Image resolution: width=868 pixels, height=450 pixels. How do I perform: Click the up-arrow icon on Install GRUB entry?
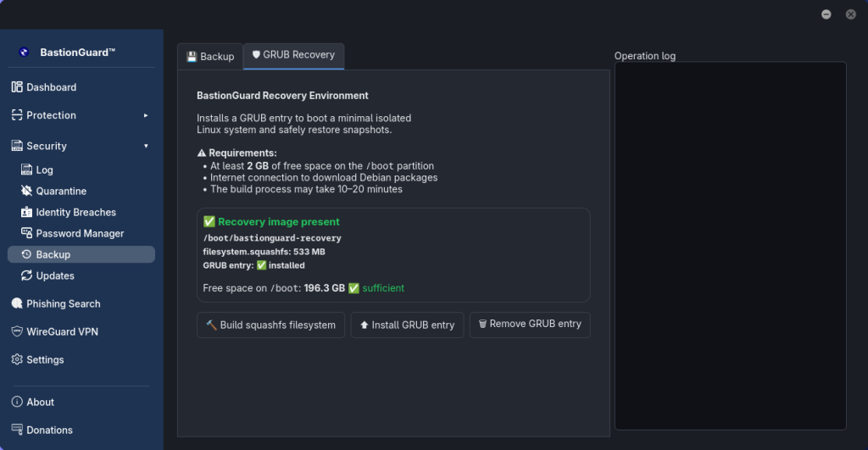364,325
